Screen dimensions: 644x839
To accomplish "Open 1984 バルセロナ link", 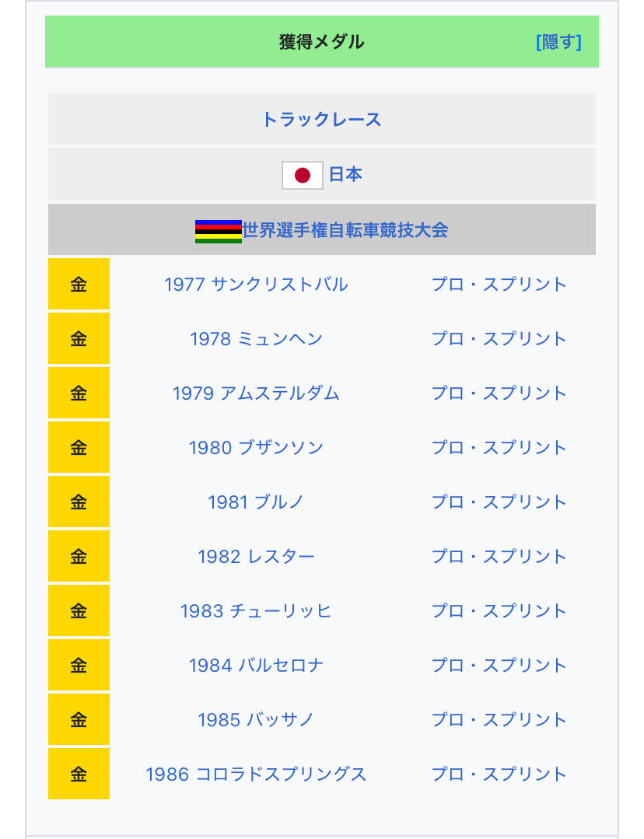I will click(257, 665).
